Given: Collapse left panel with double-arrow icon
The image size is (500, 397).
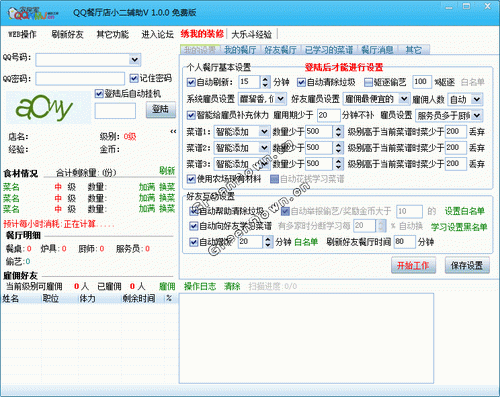Looking at the screenshot, I should (x=173, y=131).
